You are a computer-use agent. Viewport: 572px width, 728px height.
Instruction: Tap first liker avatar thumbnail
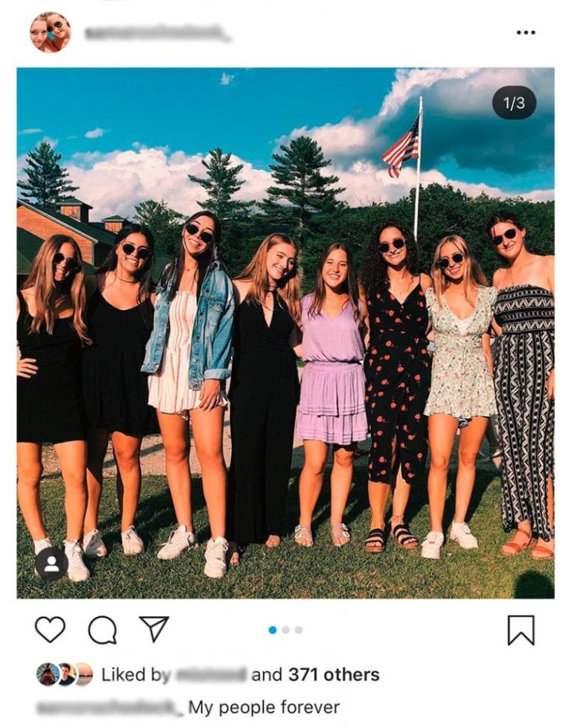tap(46, 674)
